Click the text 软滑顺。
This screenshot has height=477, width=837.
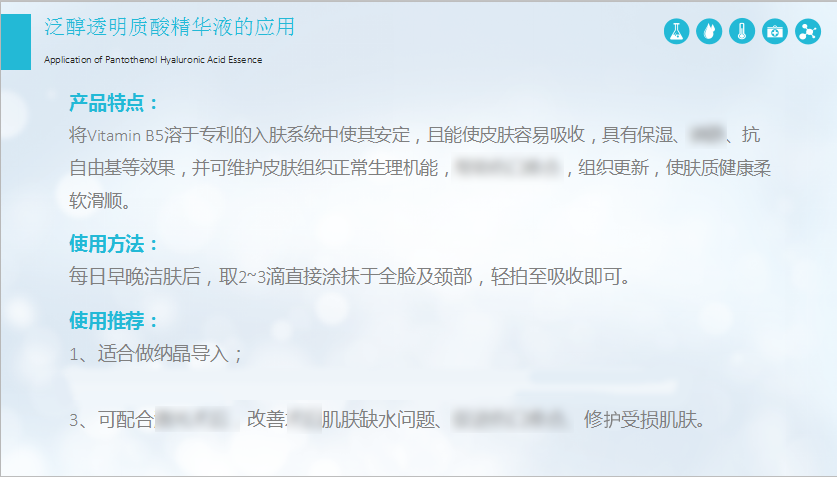[x=100, y=201]
